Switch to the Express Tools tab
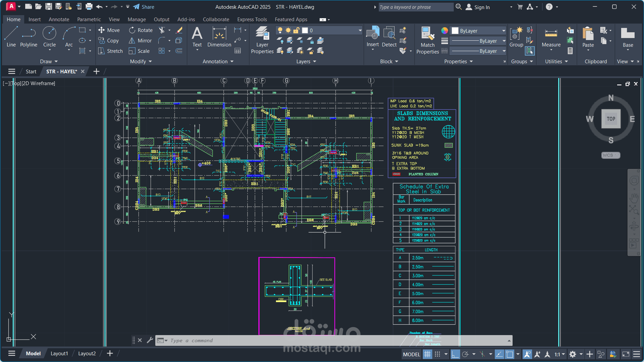The image size is (644, 362). coord(252,20)
